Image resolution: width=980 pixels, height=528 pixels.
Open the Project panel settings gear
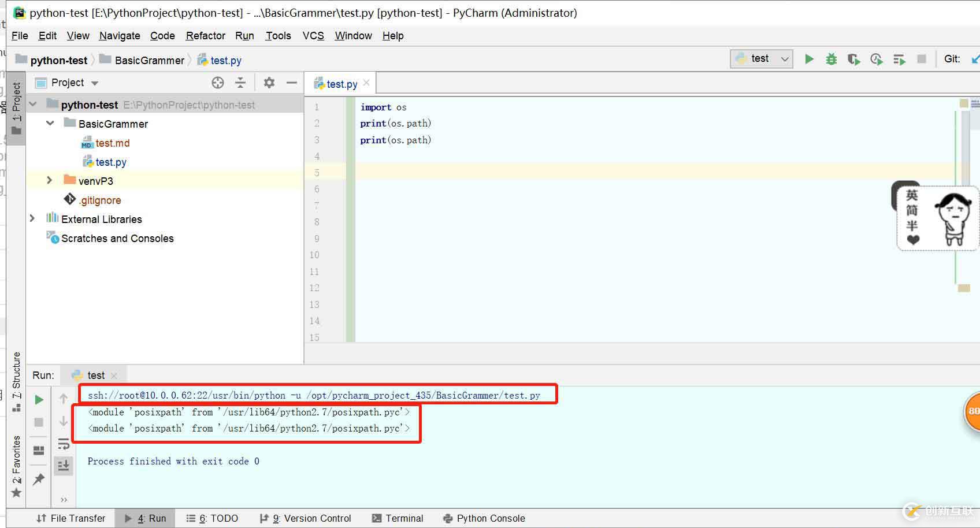tap(269, 83)
